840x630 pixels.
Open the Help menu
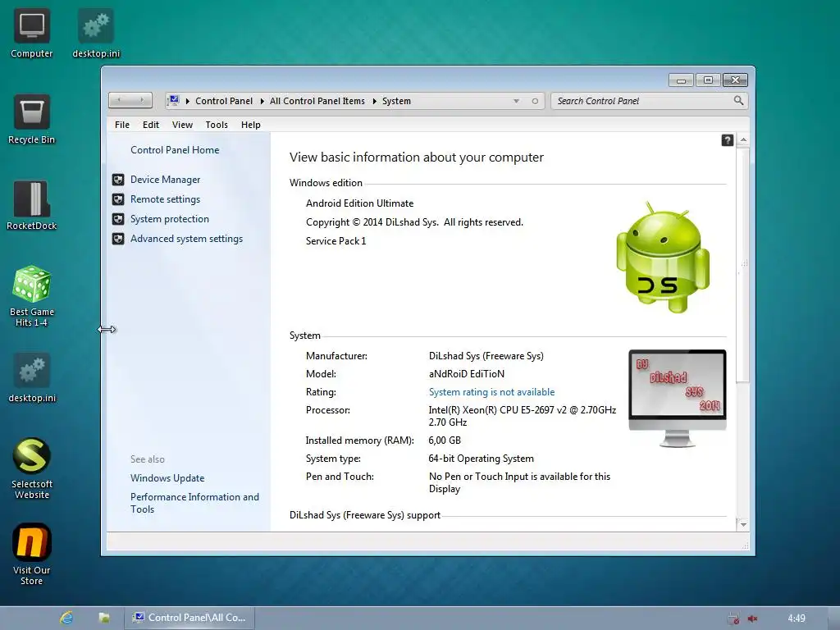(251, 125)
